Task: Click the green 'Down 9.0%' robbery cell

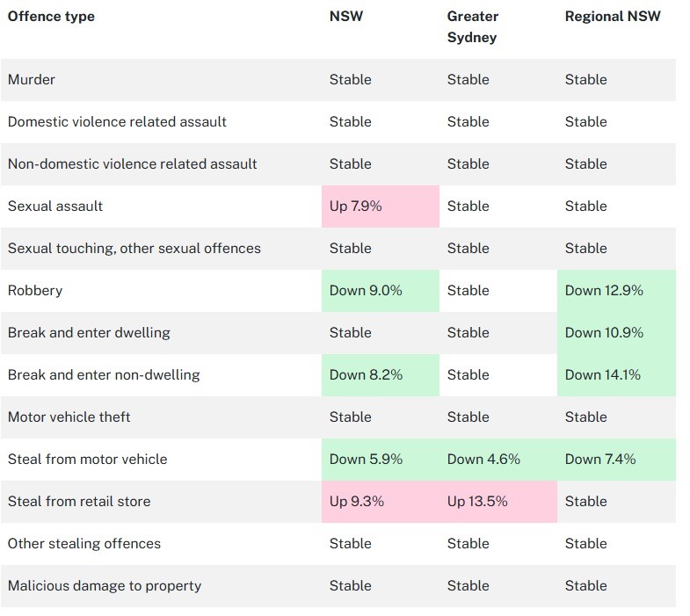Action: 366,291
